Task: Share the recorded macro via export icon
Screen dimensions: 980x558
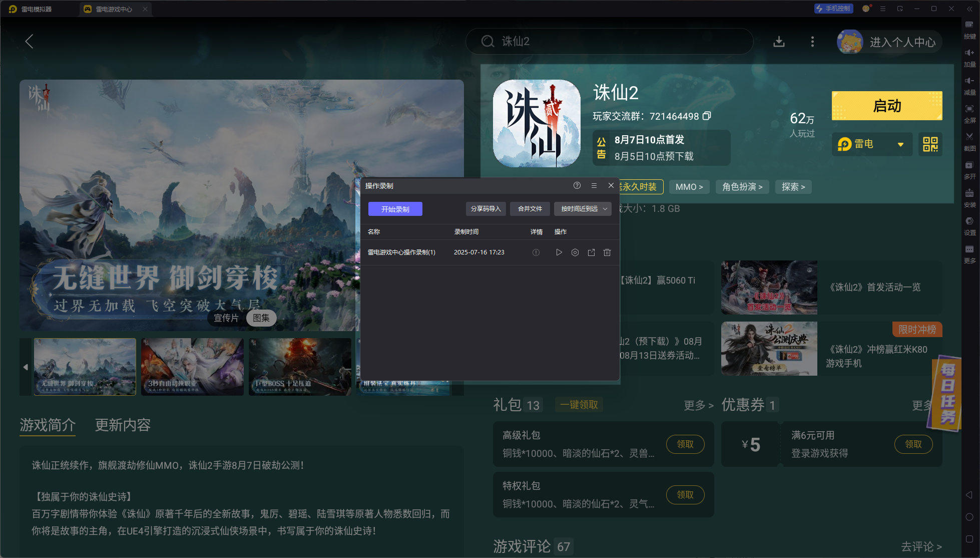Action: click(591, 252)
